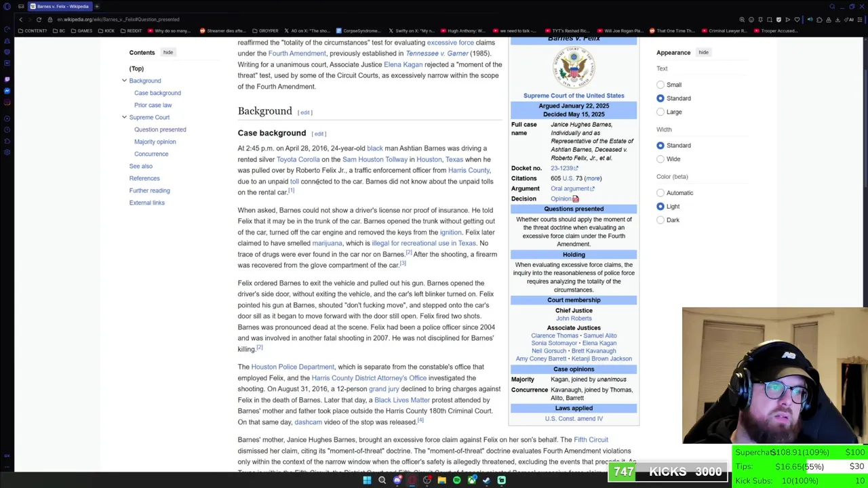
Task: Open the browser easy setup menu icon
Action: [859, 20]
